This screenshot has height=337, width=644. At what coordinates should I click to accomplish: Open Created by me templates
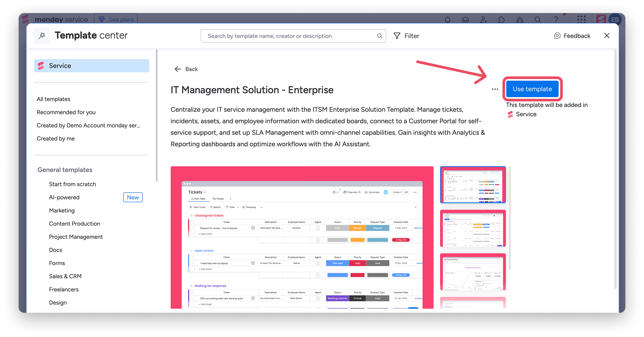55,139
